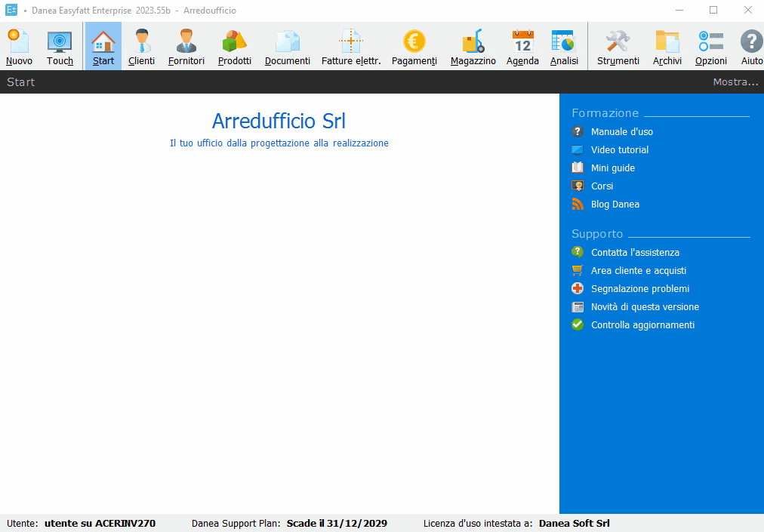Open the Corsi link
The image size is (764, 532).
pyautogui.click(x=602, y=186)
